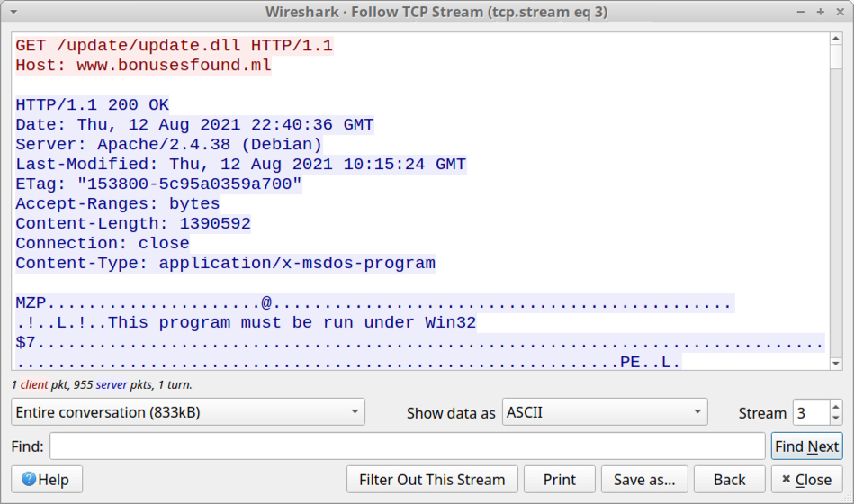The width and height of the screenshot is (854, 504).
Task: Increase the Stream number with up arrow
Action: (836, 407)
